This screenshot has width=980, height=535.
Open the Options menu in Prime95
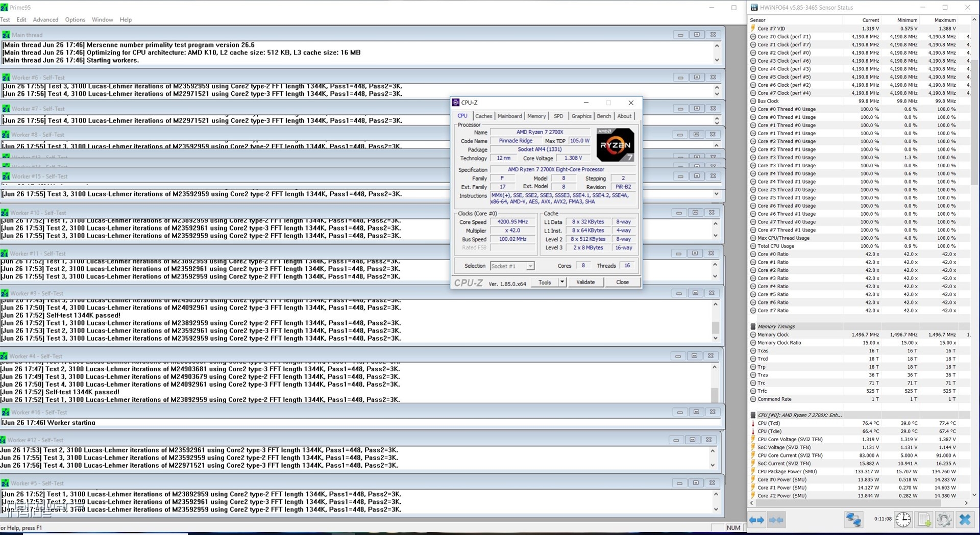[x=75, y=19]
